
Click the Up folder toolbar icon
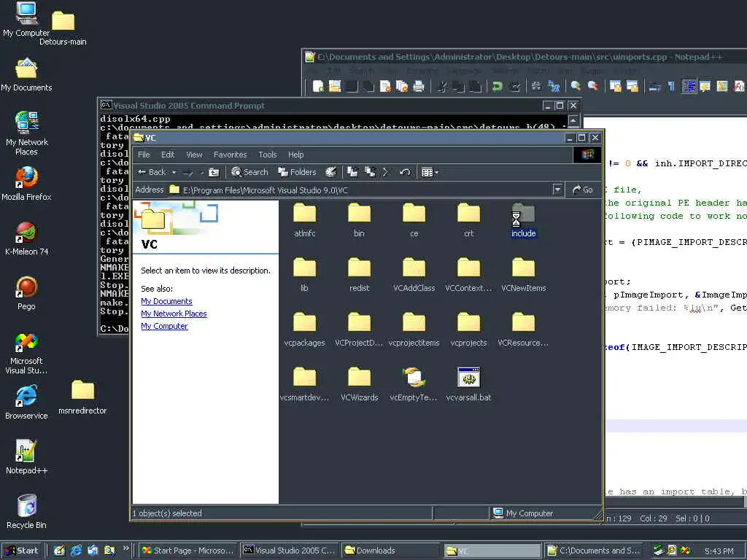[x=214, y=172]
